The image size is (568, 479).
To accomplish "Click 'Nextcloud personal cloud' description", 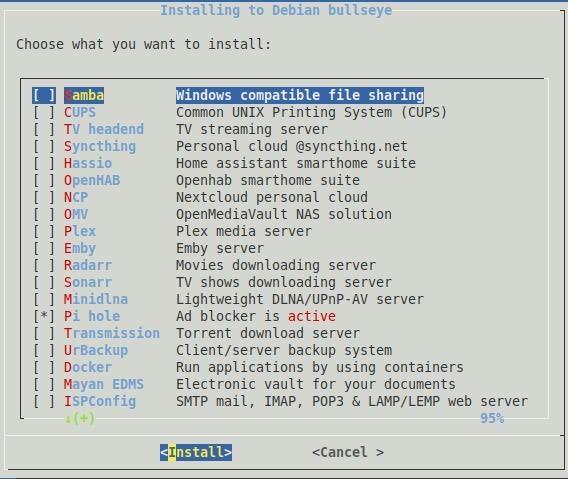I will pos(272,197).
